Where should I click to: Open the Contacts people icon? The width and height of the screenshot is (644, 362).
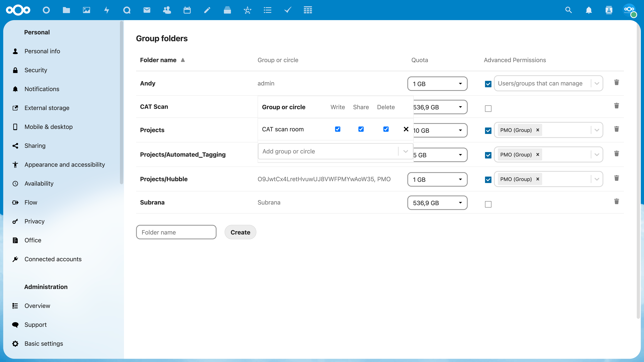167,10
